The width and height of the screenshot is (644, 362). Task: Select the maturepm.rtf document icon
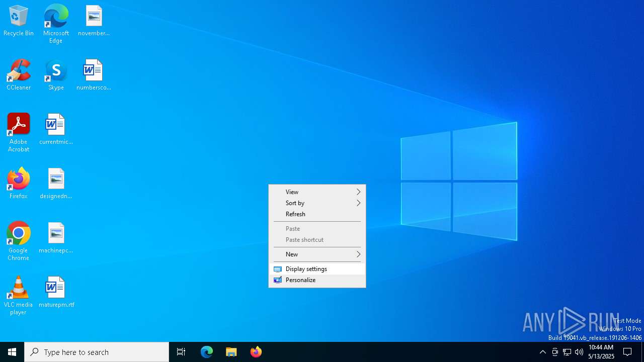(56, 292)
